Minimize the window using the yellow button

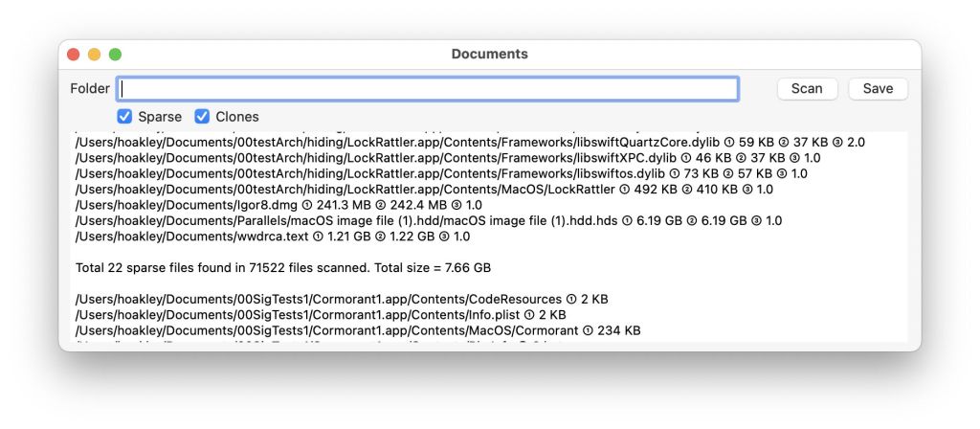point(94,55)
